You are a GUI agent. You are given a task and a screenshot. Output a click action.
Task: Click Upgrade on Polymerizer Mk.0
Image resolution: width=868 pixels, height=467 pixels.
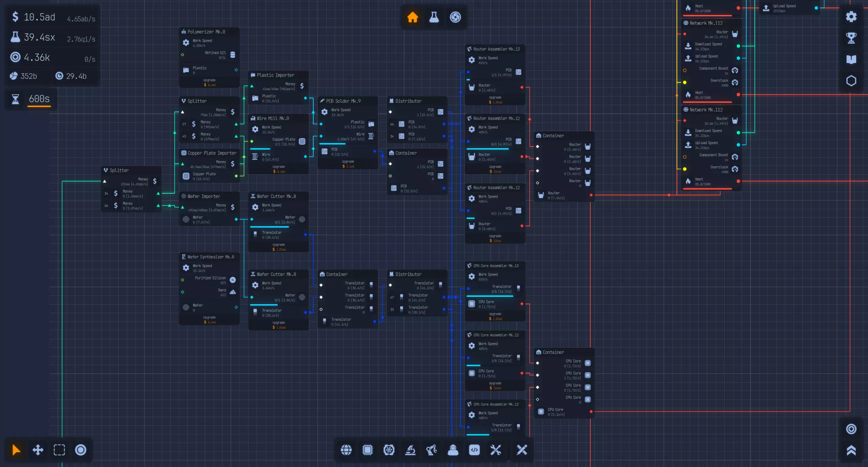point(209,82)
